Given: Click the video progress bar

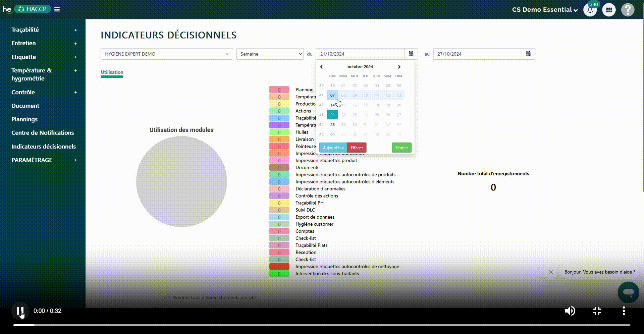Looking at the screenshot, I should pos(322,325).
